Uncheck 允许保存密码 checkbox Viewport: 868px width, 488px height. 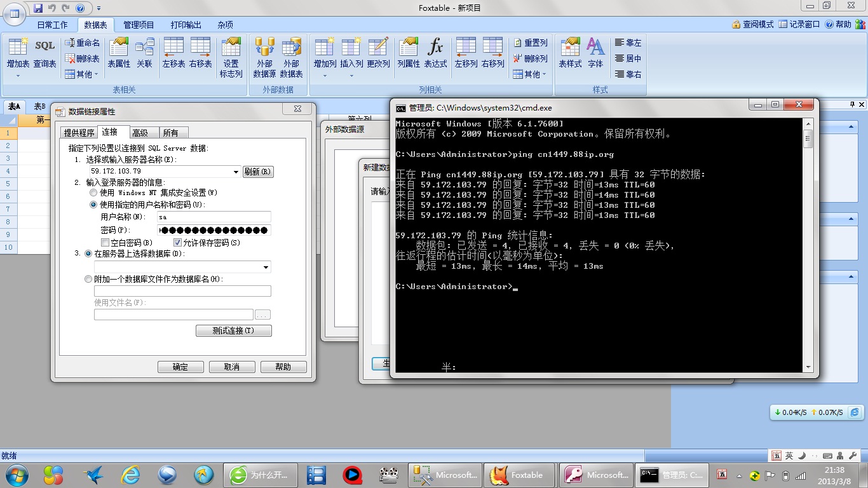[178, 243]
